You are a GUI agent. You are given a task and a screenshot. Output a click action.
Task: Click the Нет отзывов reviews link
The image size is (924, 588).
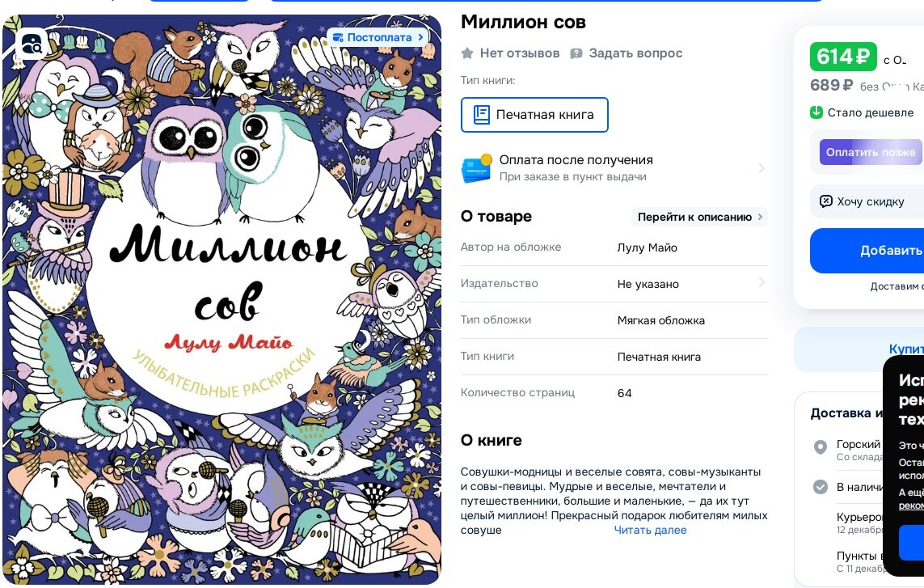[x=519, y=53]
